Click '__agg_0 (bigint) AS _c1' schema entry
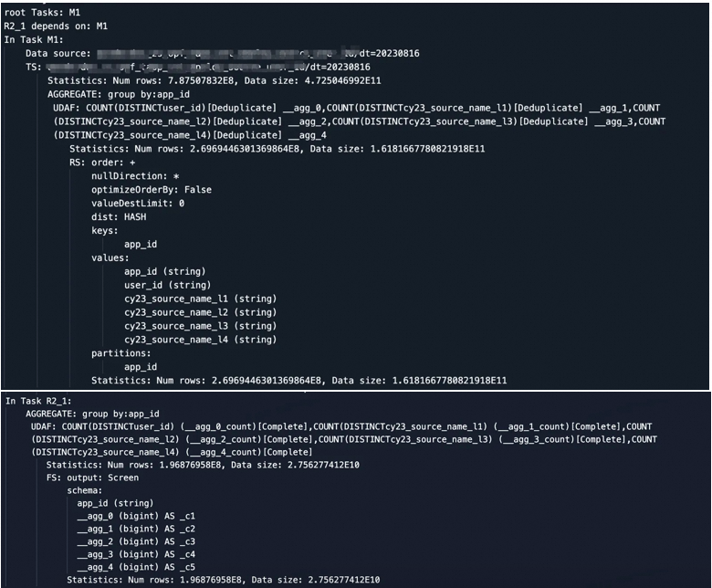Image resolution: width=712 pixels, height=588 pixels. click(x=136, y=516)
